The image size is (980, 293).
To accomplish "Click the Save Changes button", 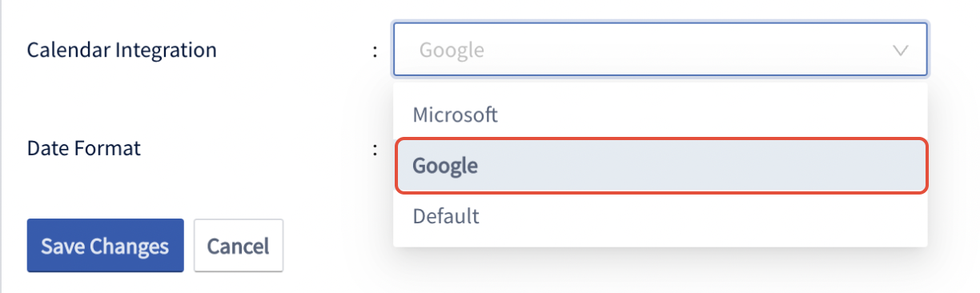I will (106, 246).
